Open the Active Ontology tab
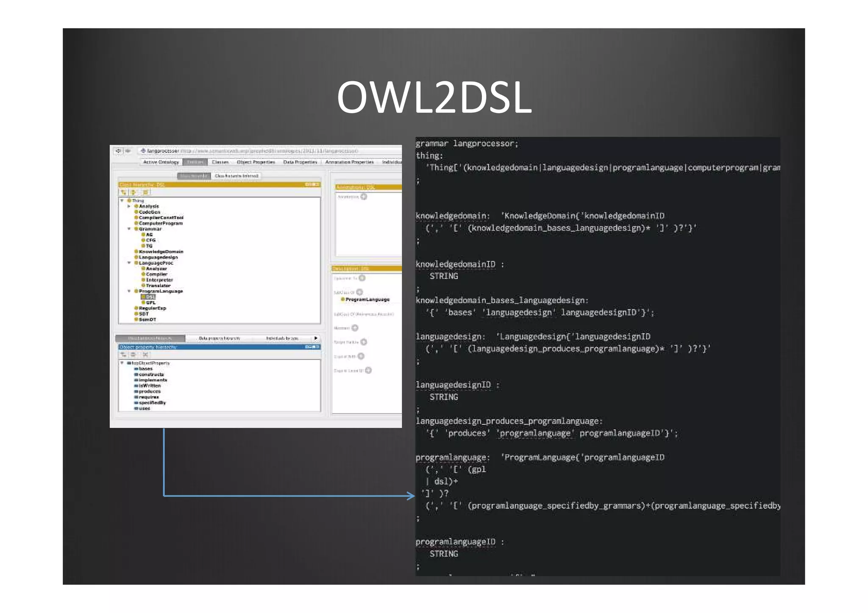 [x=161, y=162]
